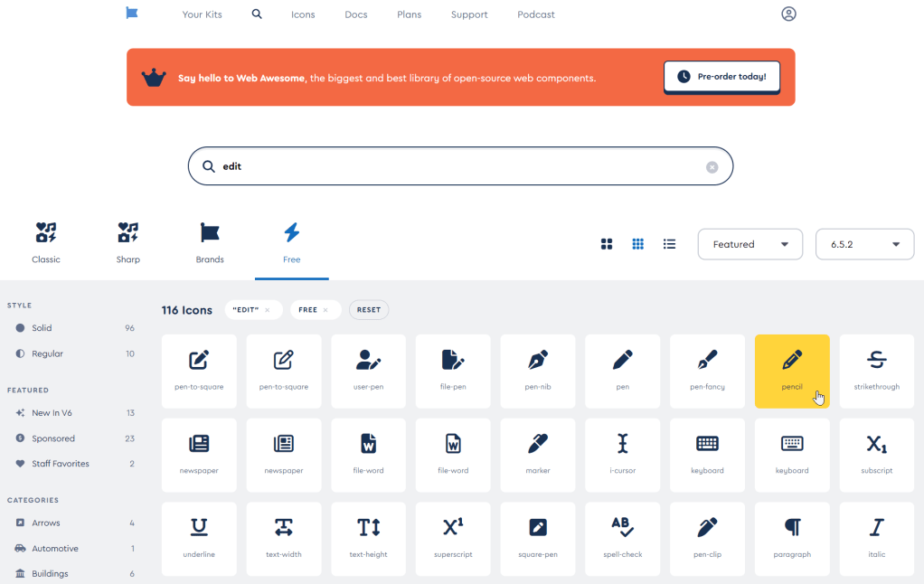The image size is (924, 584).
Task: Open the Docs menu item
Action: (x=356, y=14)
